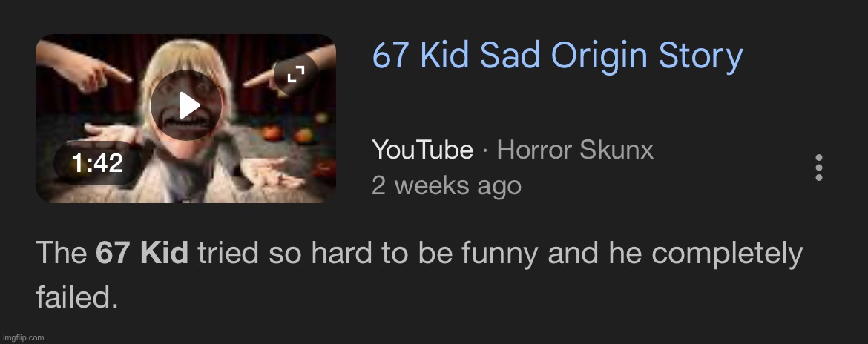
Task: Visit the Horror Skunx channel name
Action: point(575,150)
